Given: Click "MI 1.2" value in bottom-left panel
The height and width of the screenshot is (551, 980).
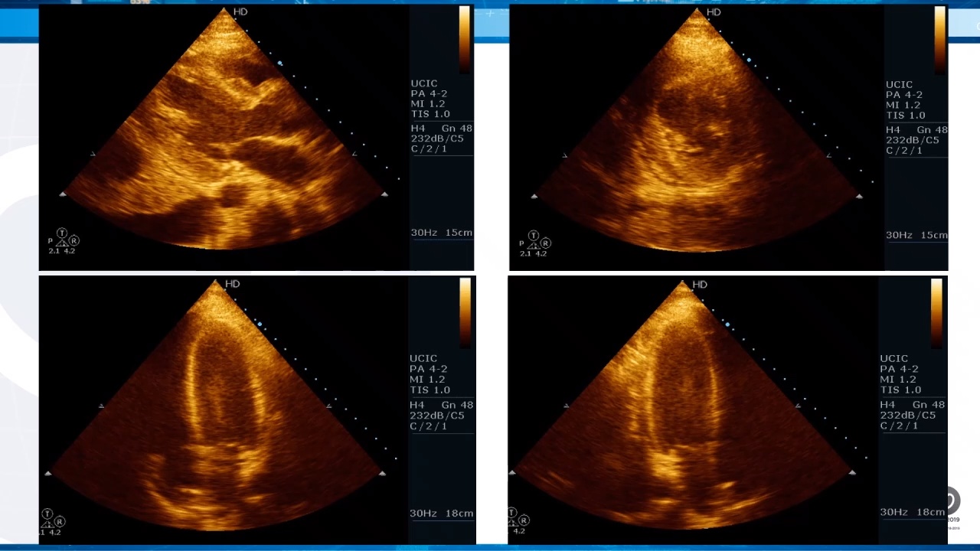Looking at the screenshot, I should click(x=427, y=380).
